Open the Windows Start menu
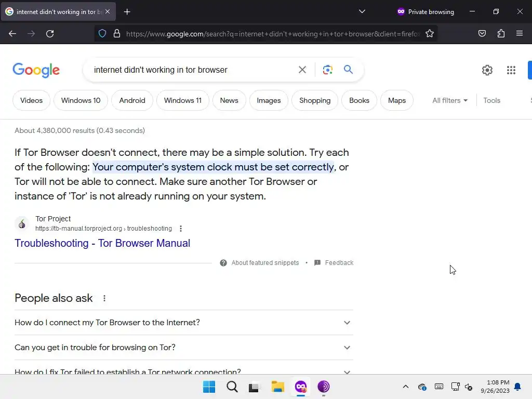Screen dimensions: 532x399 click(209, 387)
